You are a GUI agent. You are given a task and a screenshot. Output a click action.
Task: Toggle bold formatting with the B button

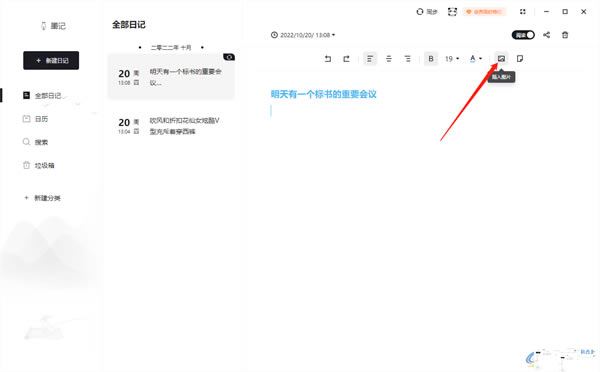click(x=431, y=59)
